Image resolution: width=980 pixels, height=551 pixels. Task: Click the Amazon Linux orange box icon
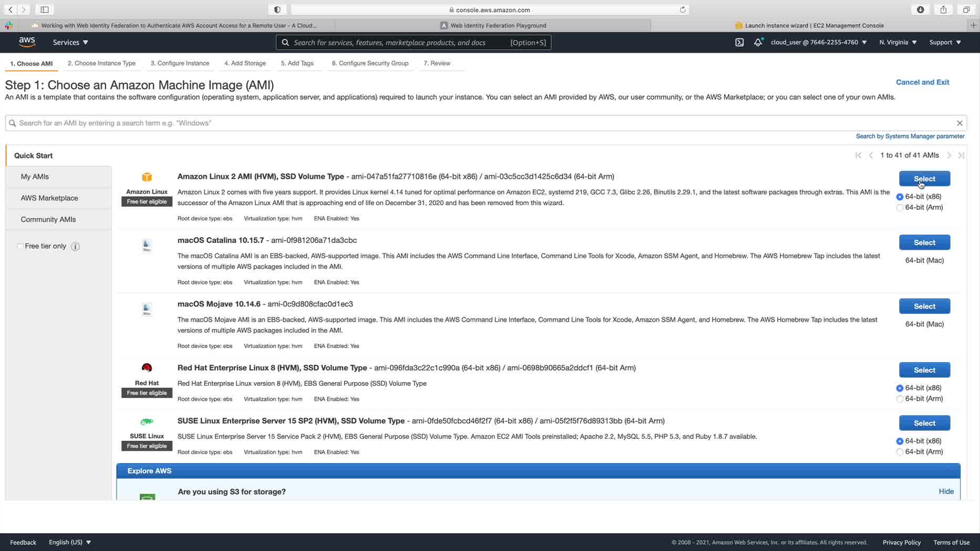[x=147, y=177]
